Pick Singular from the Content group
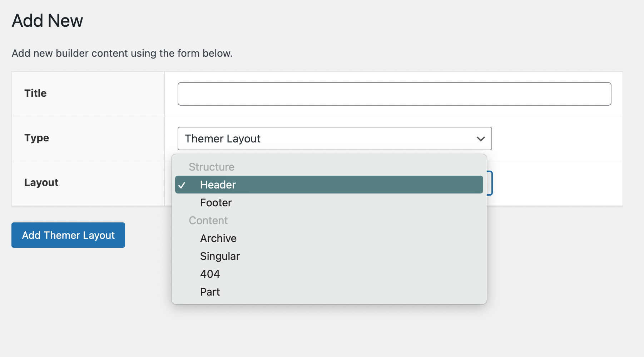Screen dimensions: 644x357 tap(220, 256)
